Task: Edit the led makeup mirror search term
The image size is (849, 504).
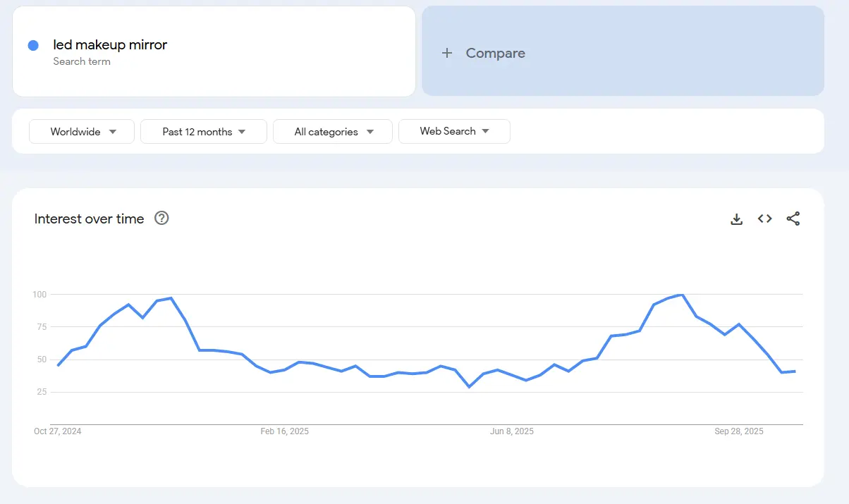Action: [110, 45]
